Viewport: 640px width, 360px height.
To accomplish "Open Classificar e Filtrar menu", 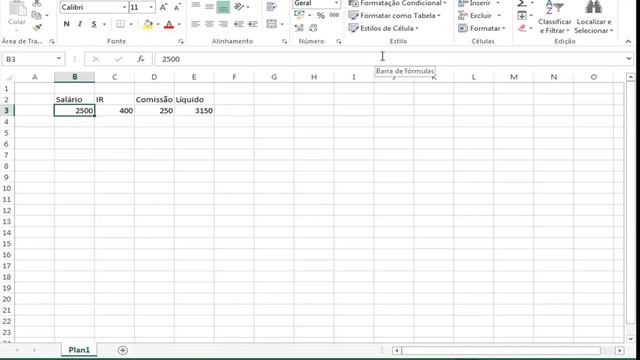I will 554,17.
